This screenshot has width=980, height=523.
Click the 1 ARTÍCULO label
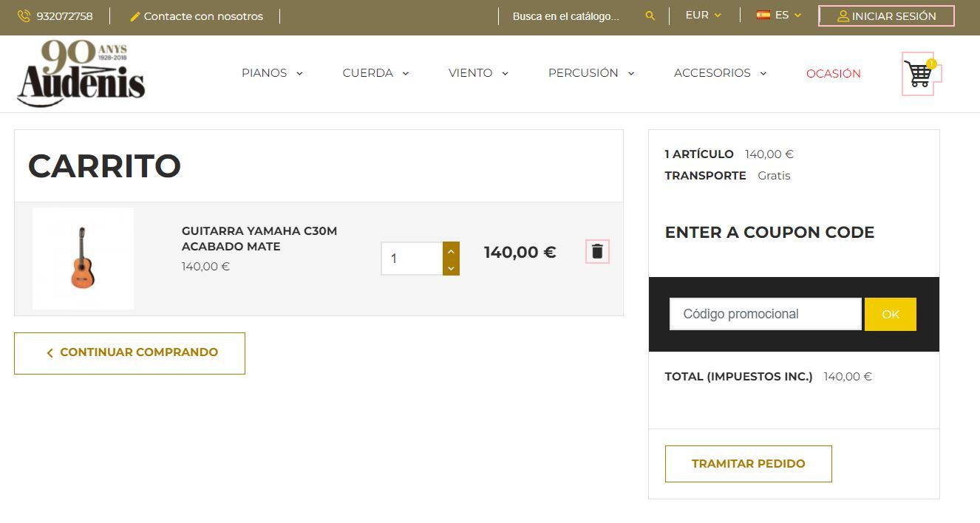(x=699, y=154)
